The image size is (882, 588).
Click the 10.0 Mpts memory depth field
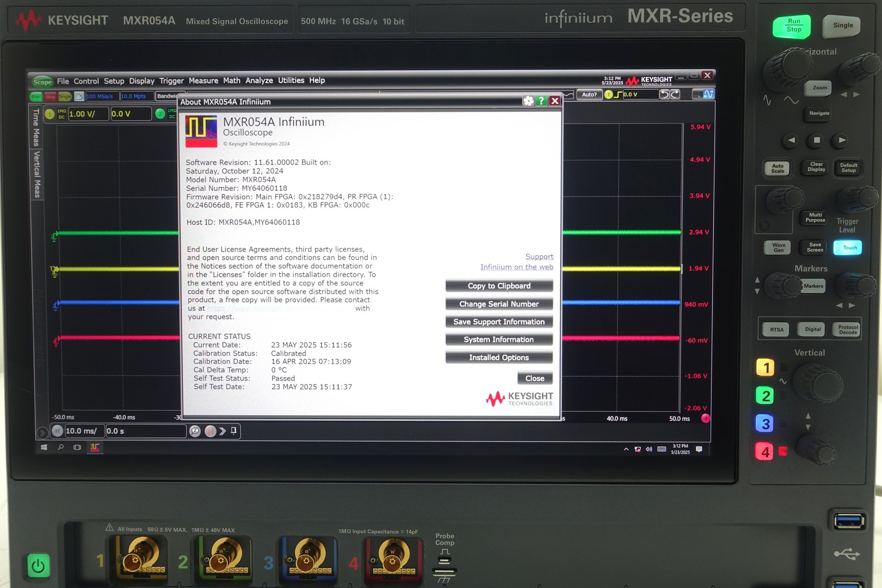[137, 96]
